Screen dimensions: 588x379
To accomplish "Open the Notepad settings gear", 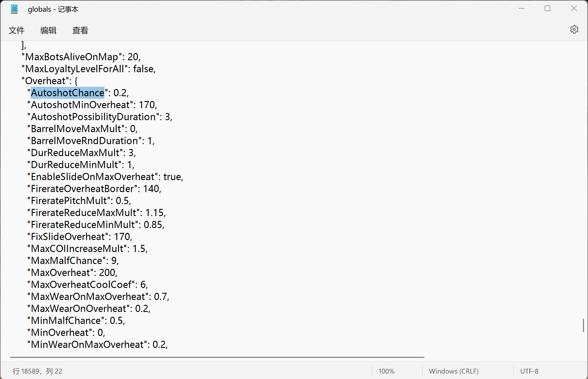I will click(x=574, y=30).
